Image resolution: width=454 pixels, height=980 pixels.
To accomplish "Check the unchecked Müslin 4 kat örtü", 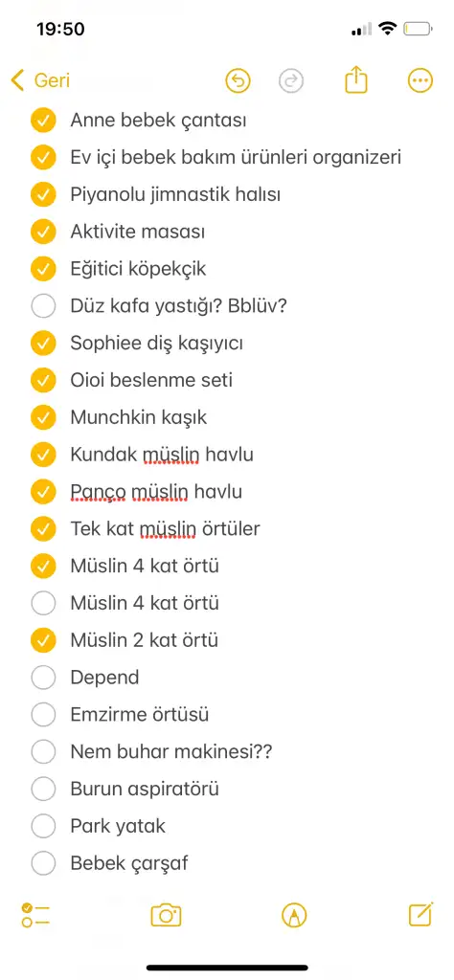I will pos(43,603).
